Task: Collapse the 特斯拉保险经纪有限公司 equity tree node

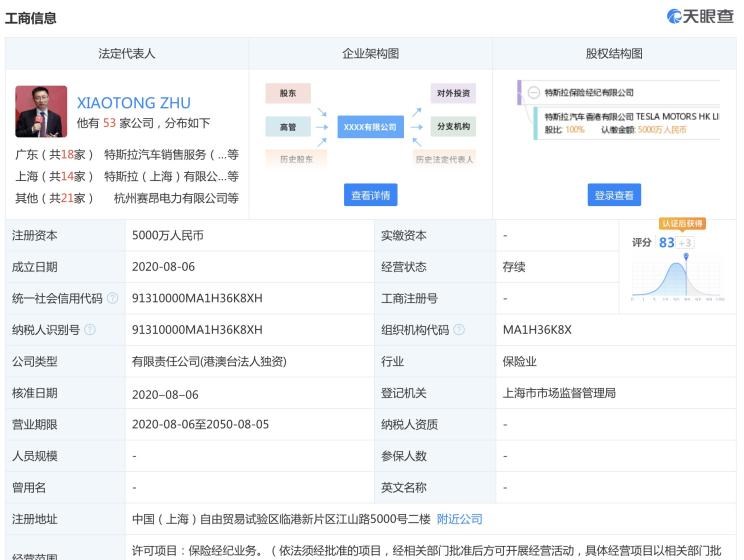Action: (534, 93)
